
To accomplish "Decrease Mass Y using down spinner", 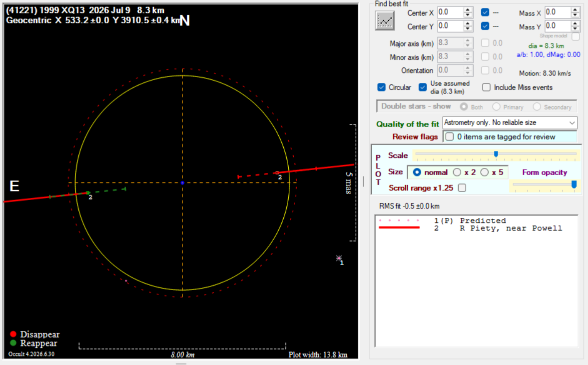I will pos(575,29).
